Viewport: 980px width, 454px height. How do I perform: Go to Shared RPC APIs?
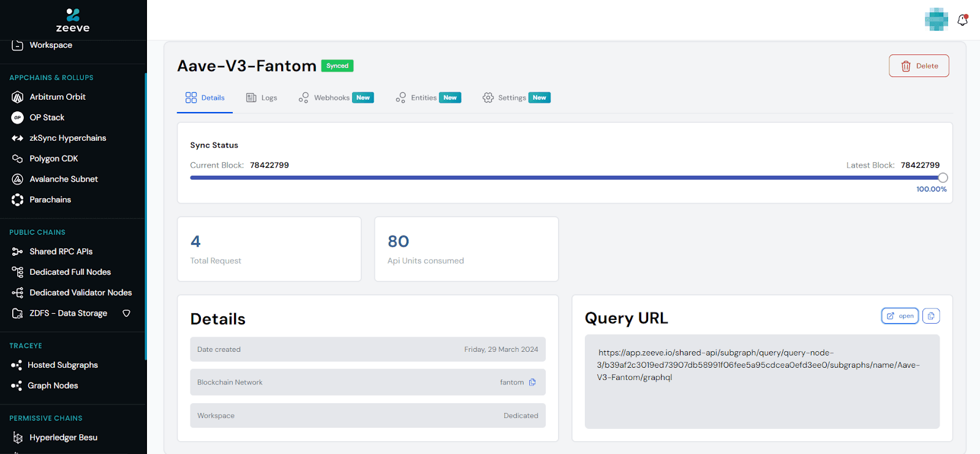coord(61,251)
